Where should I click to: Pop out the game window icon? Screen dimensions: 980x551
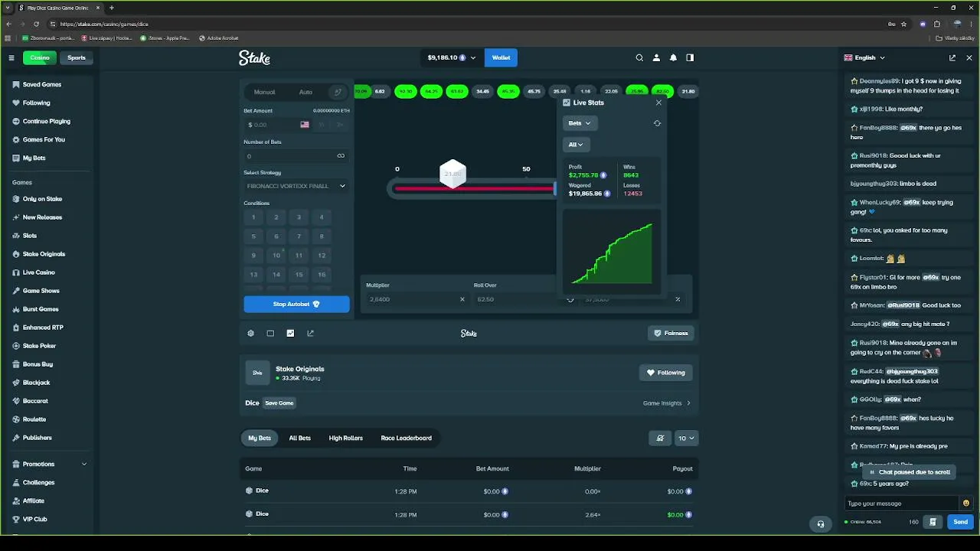click(x=310, y=333)
